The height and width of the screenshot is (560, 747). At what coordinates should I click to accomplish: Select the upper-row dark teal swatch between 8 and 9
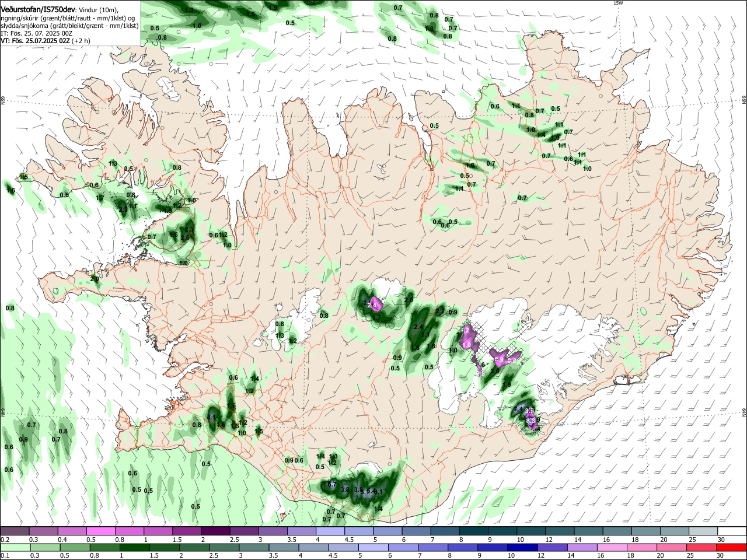pos(473,531)
